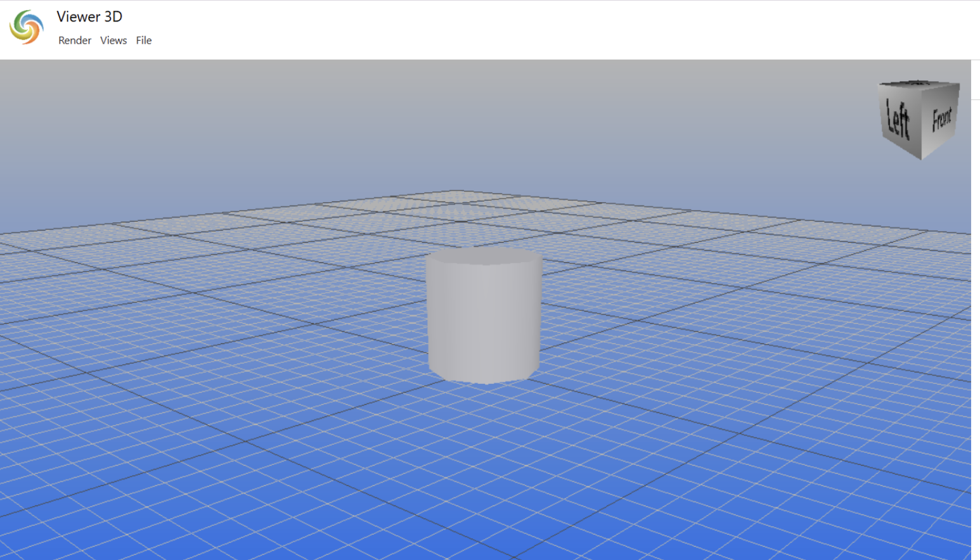Select the Front face of the view cube
The height and width of the screenshot is (560, 980).
(x=941, y=118)
